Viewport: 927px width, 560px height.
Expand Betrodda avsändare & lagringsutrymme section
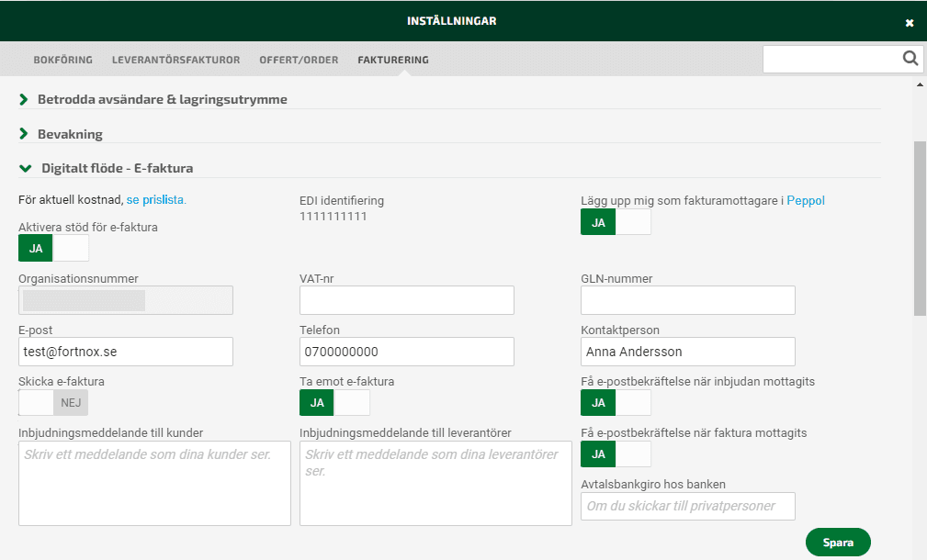162,99
